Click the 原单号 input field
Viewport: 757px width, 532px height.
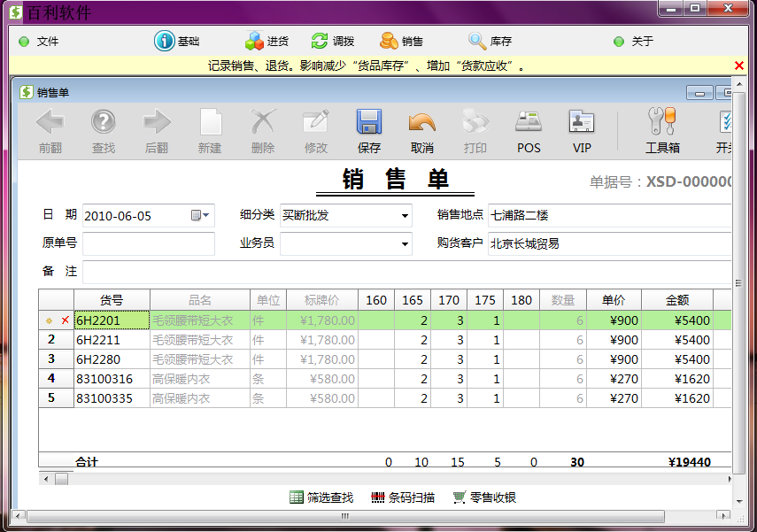(x=149, y=243)
